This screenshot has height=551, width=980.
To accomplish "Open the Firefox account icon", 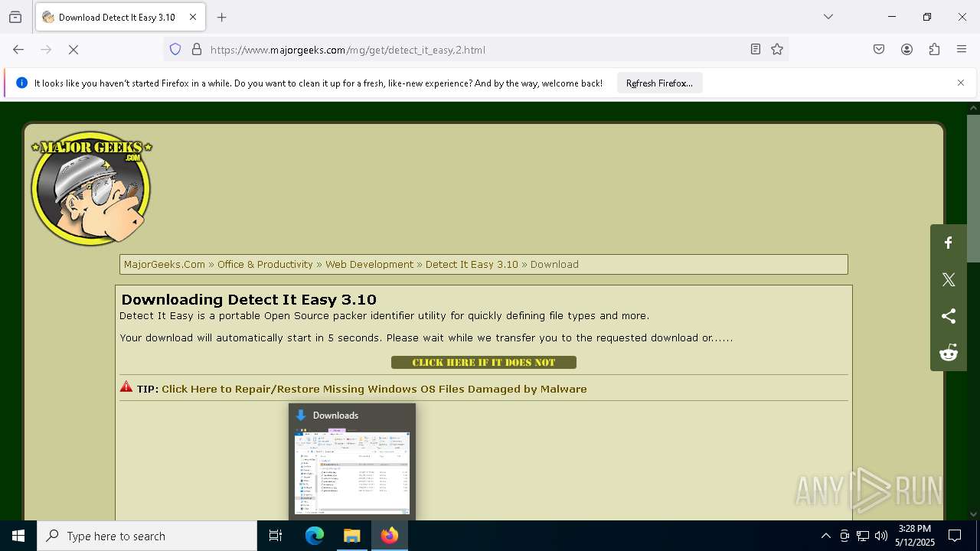I will [906, 50].
